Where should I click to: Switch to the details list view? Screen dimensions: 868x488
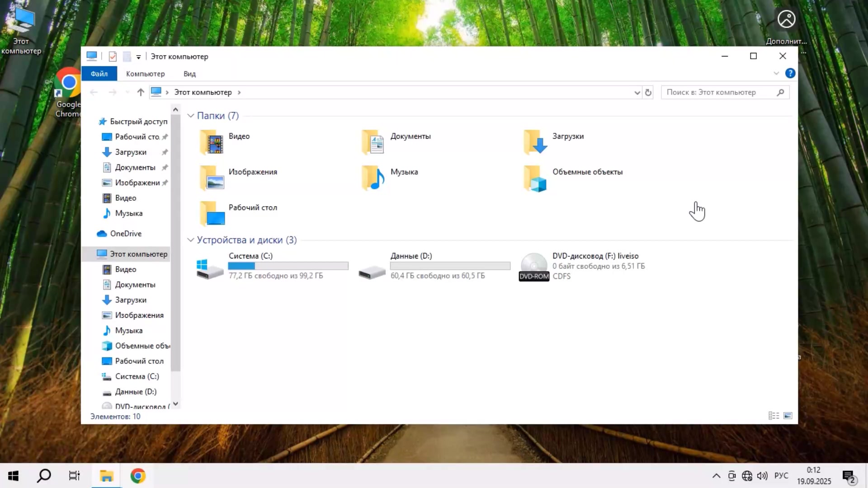point(774,416)
